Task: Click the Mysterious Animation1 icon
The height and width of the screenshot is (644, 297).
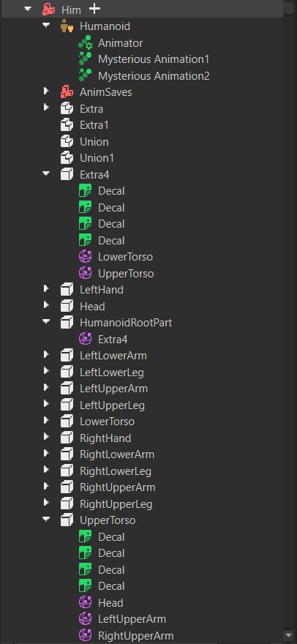Action: pyautogui.click(x=85, y=59)
